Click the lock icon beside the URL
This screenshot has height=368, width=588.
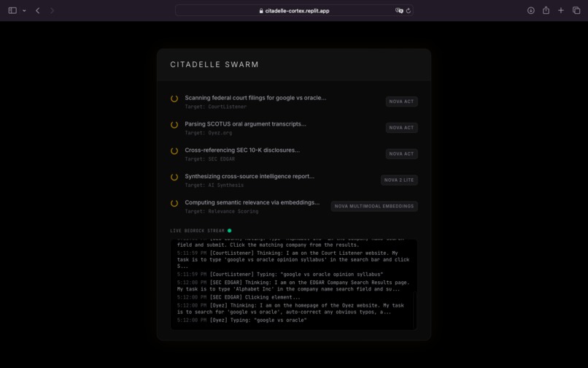(261, 11)
